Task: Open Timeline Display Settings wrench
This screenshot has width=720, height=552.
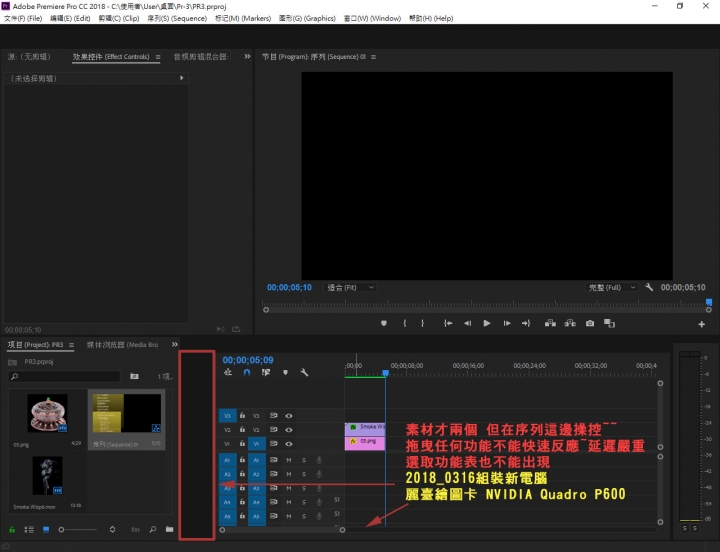Action: pos(304,372)
